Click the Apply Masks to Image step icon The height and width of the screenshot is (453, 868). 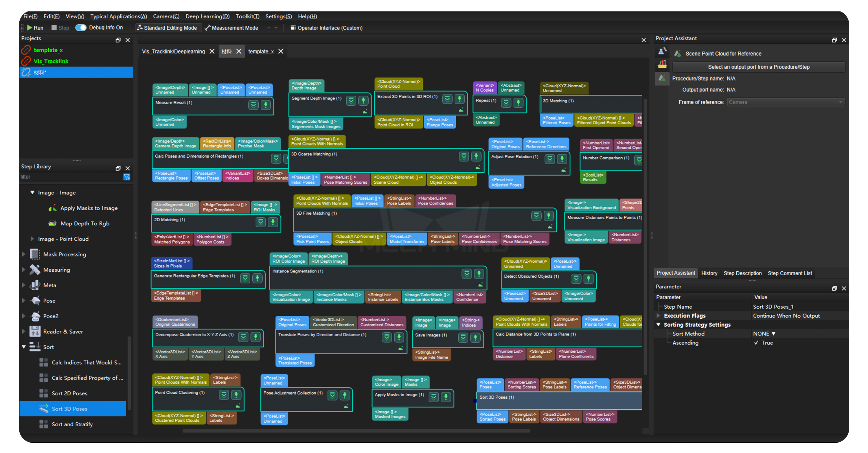pos(53,208)
